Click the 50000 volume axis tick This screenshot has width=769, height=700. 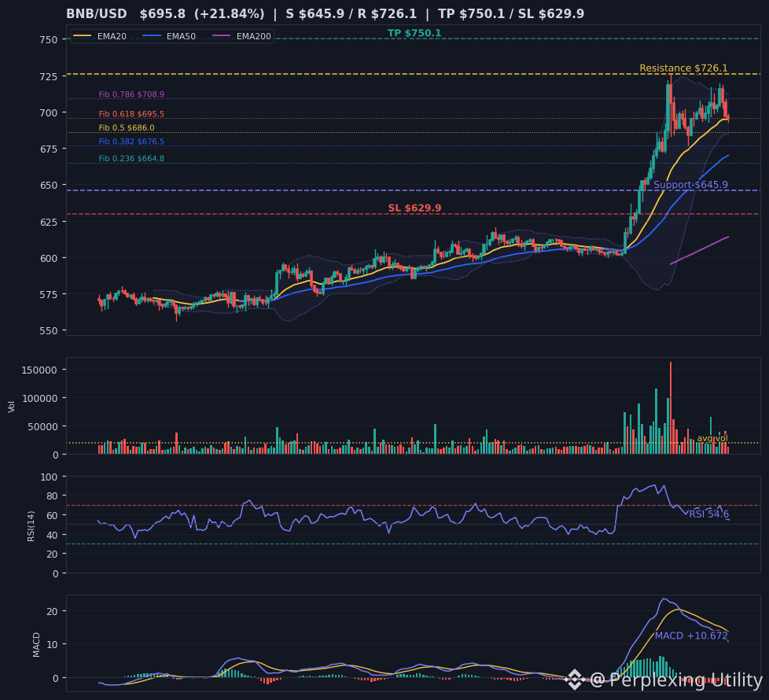pyautogui.click(x=42, y=427)
